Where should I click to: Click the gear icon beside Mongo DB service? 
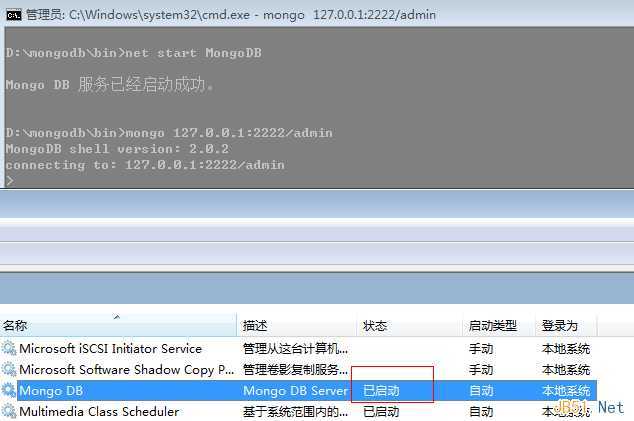click(8, 390)
